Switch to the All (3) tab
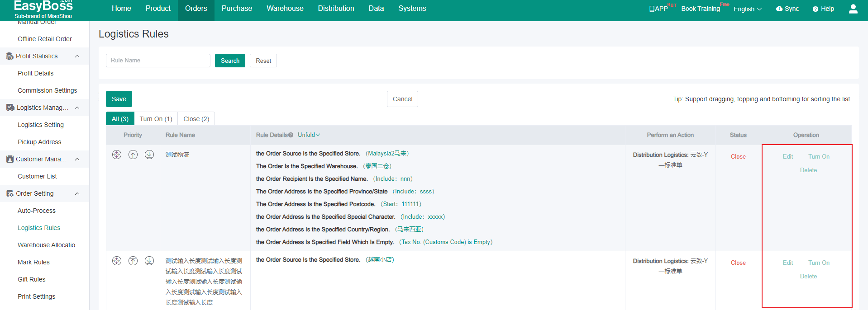Viewport: 868px width, 310px height. (120, 119)
